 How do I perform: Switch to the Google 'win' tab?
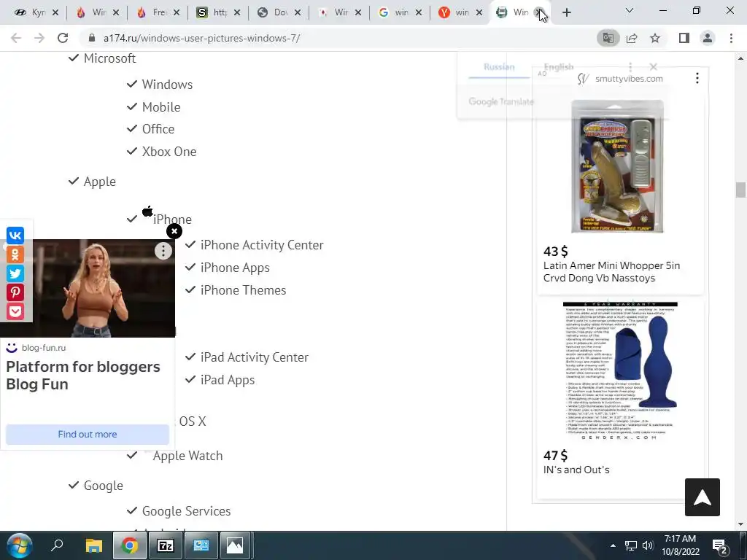(393, 12)
